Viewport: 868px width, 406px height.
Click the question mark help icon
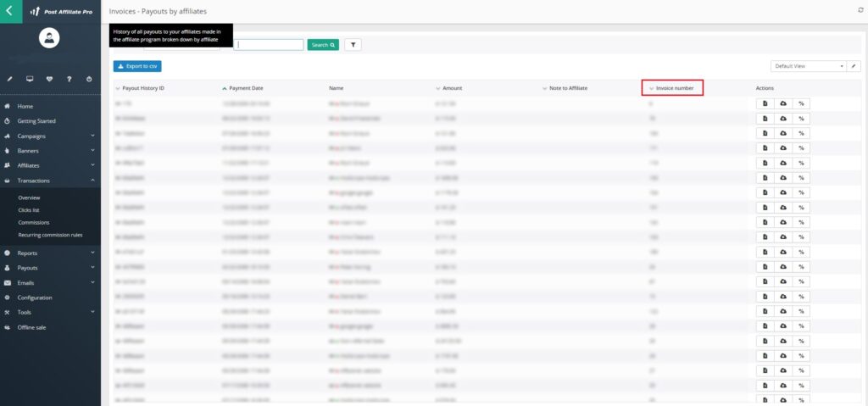[x=70, y=79]
